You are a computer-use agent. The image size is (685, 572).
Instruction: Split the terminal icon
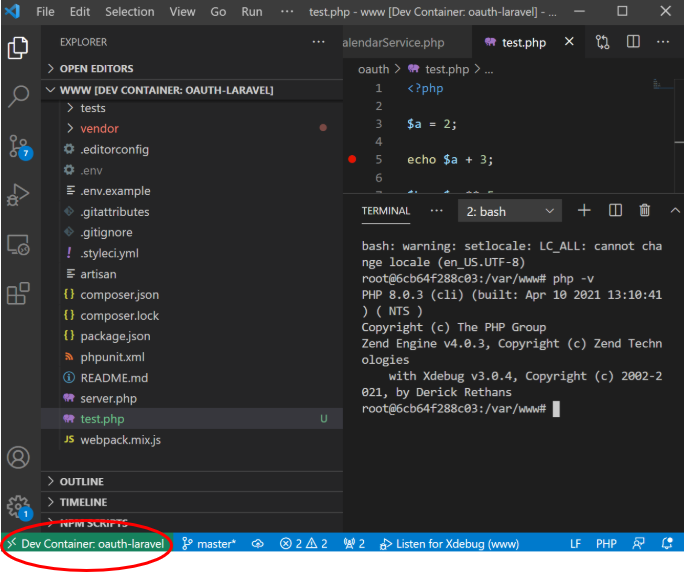(x=615, y=211)
